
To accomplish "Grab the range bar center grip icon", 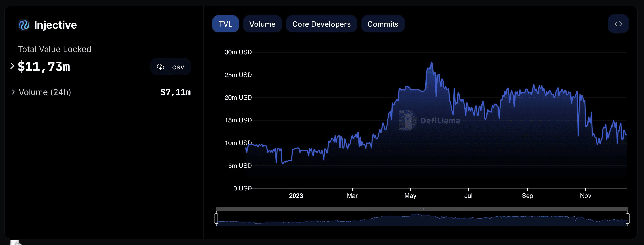I will pos(422,209).
